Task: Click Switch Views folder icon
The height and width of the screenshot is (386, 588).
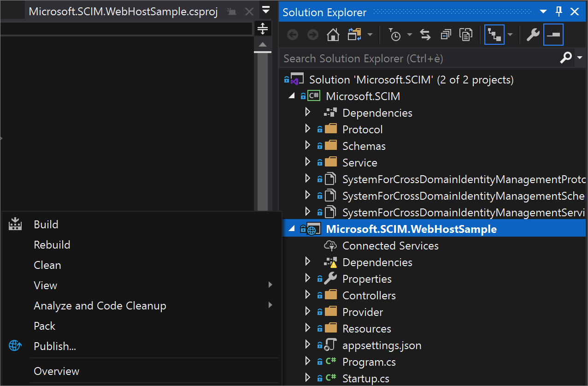Action: (354, 35)
